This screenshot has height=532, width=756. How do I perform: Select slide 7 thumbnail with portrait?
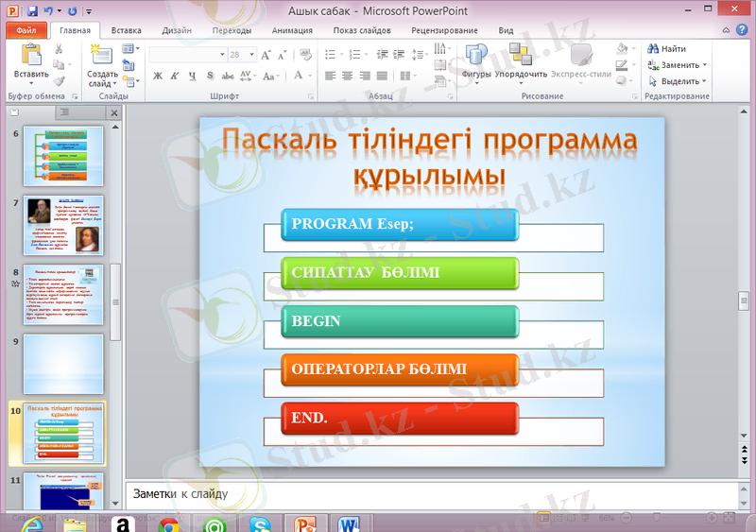[x=63, y=226]
